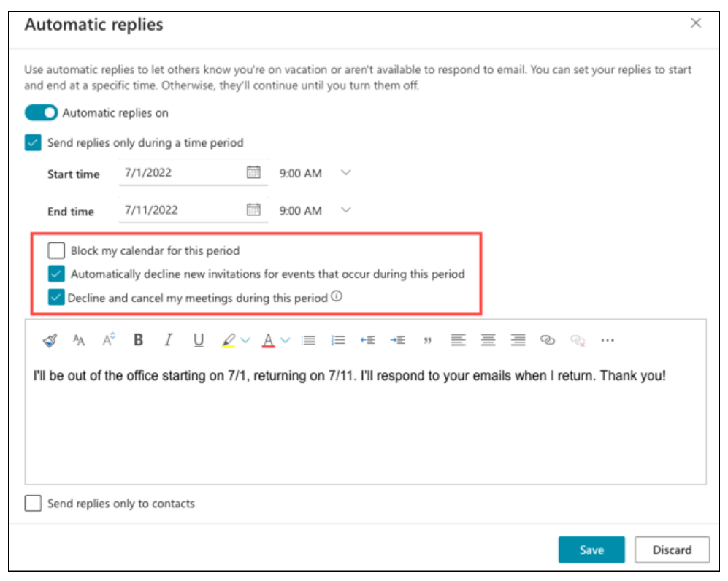This screenshot has height=581, width=728.
Task: Uncheck Automatically decline new invitations
Action: [x=56, y=274]
